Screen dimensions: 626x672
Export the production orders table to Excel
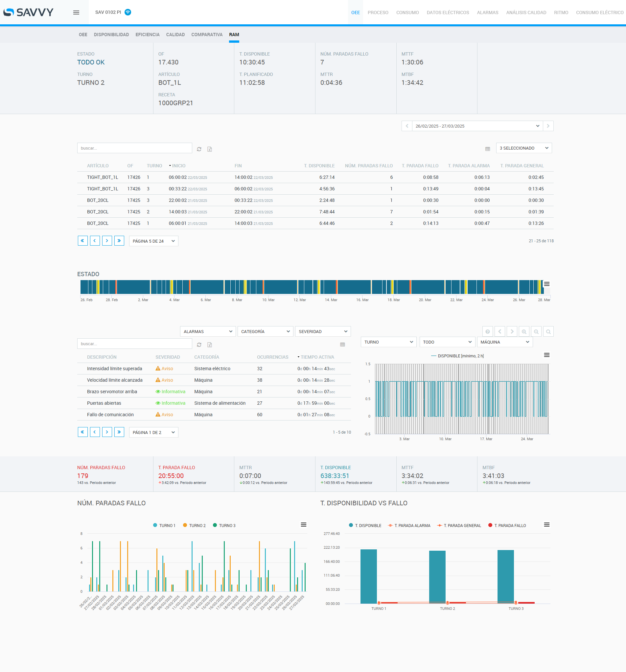[209, 149]
